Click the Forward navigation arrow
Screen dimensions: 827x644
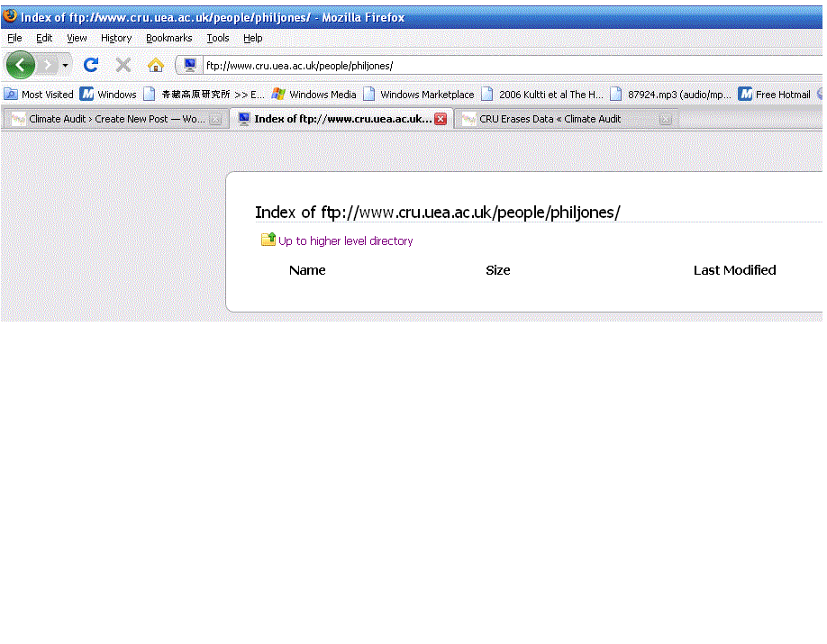[x=48, y=65]
